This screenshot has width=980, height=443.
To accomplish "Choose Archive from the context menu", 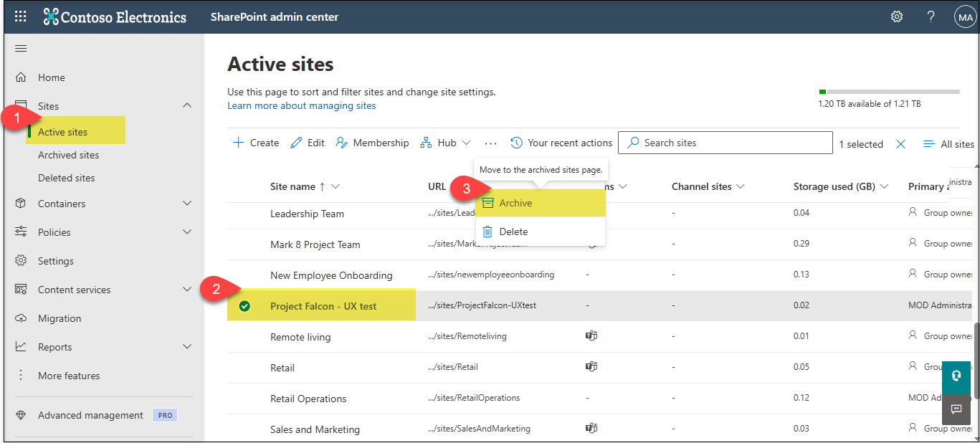I will (515, 203).
